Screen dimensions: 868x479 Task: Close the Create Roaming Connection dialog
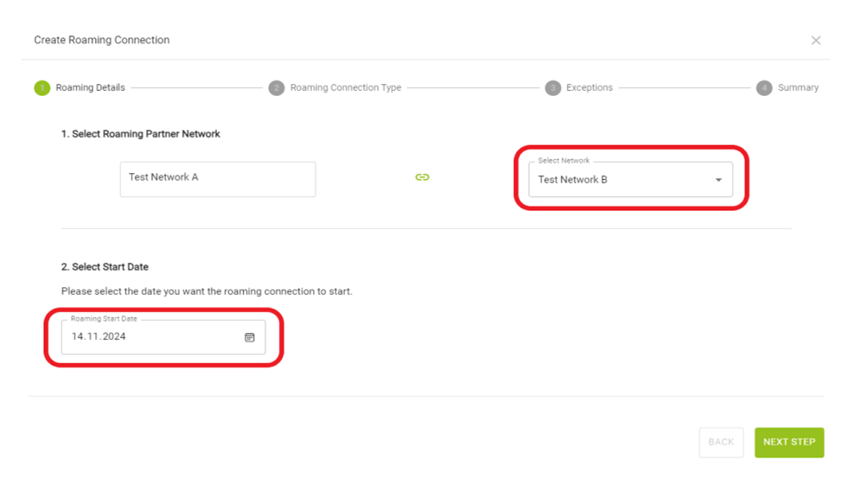point(815,41)
